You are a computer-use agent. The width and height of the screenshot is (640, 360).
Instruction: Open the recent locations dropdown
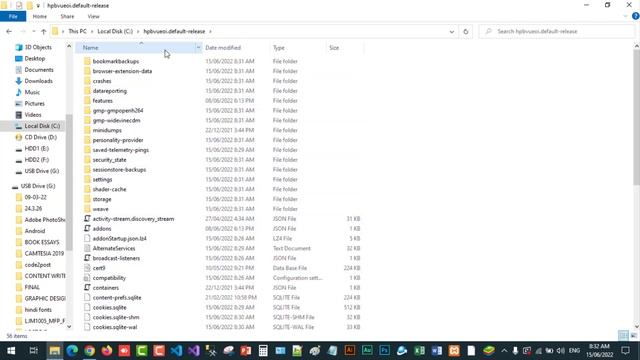click(x=33, y=31)
